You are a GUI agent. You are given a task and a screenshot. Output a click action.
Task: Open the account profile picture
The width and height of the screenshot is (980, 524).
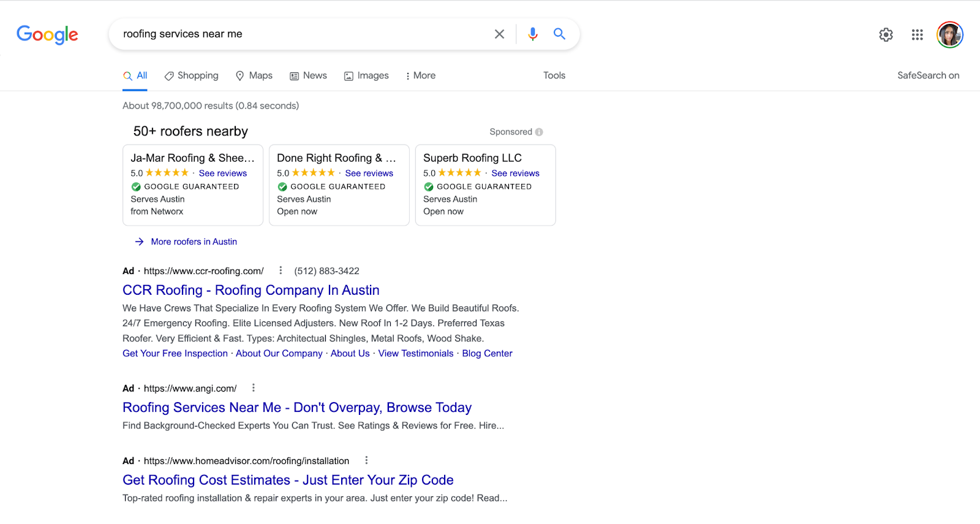pyautogui.click(x=950, y=34)
